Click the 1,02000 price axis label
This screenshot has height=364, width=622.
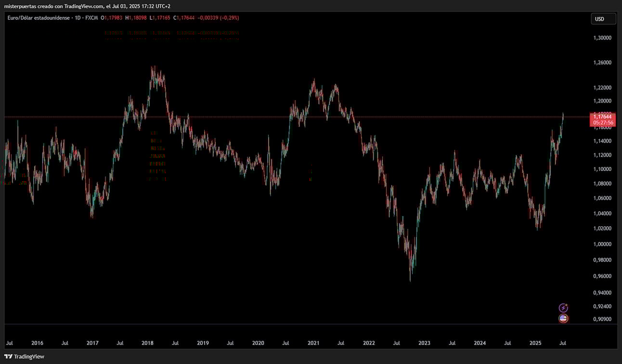pyautogui.click(x=602, y=228)
